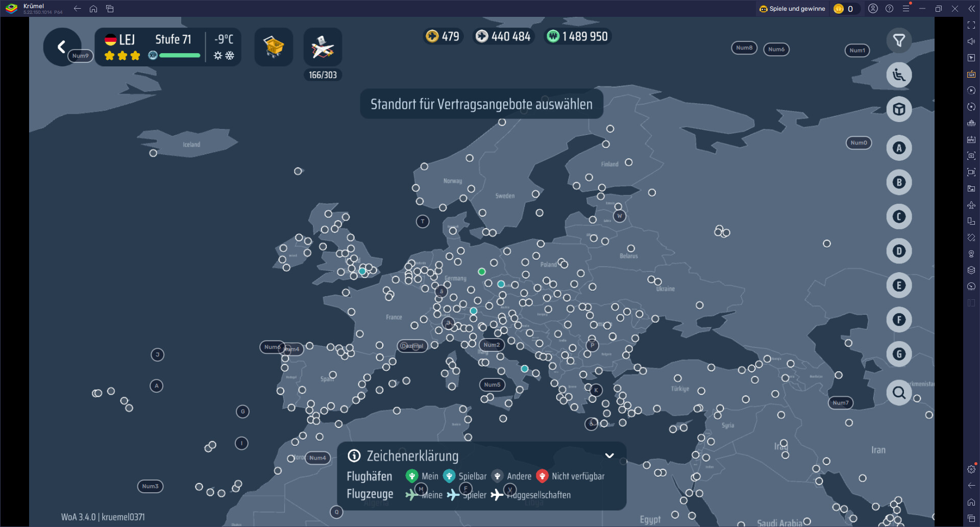The image size is (980, 527).
Task: Open the airplane fleet icon
Action: click(x=323, y=47)
